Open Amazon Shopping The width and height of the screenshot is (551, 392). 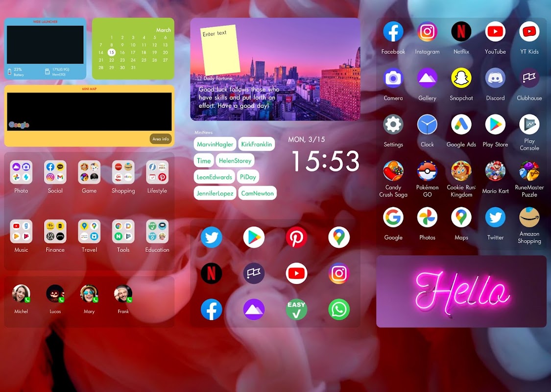tap(529, 217)
